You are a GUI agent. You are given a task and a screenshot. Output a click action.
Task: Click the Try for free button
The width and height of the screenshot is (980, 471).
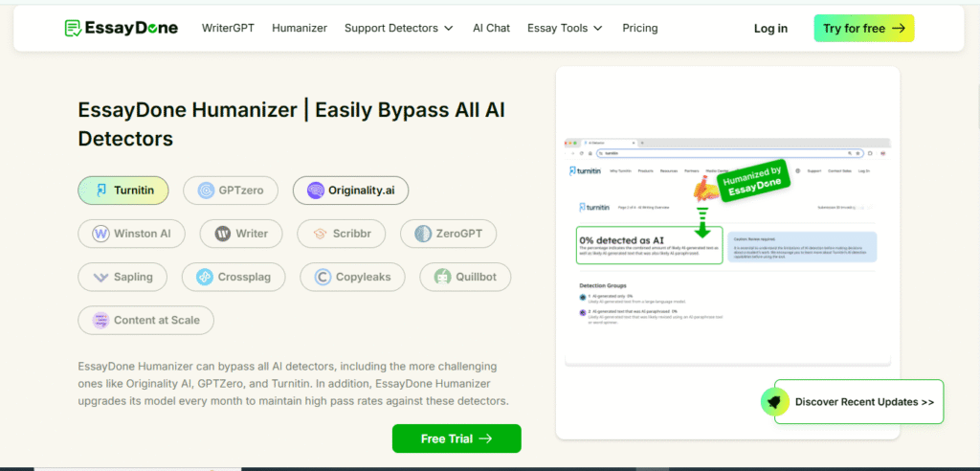[x=864, y=28]
